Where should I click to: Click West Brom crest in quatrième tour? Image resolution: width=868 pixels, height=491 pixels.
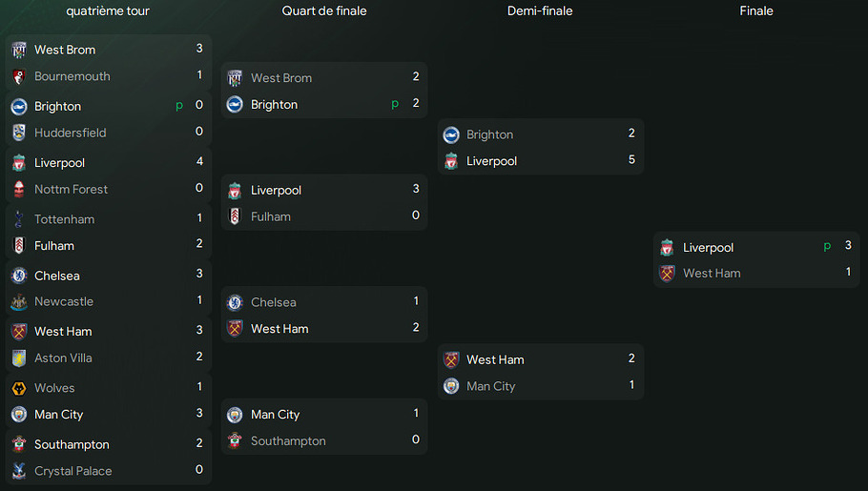pos(18,50)
